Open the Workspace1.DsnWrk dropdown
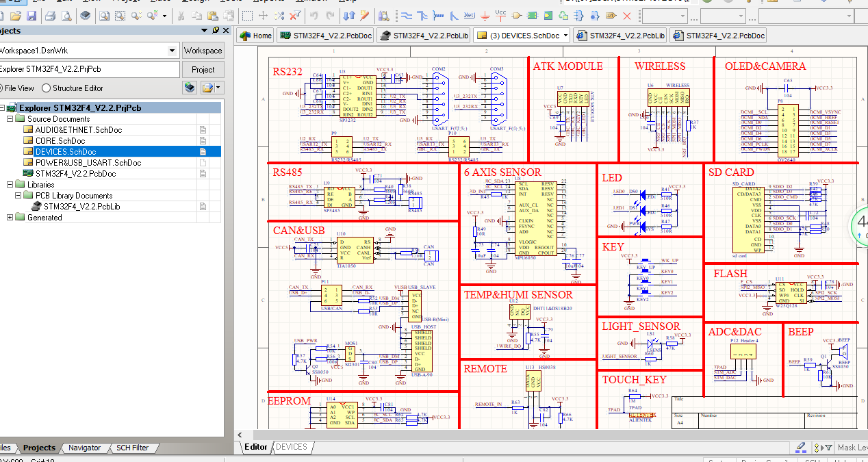Screen dimensions: 868x462 coord(172,51)
